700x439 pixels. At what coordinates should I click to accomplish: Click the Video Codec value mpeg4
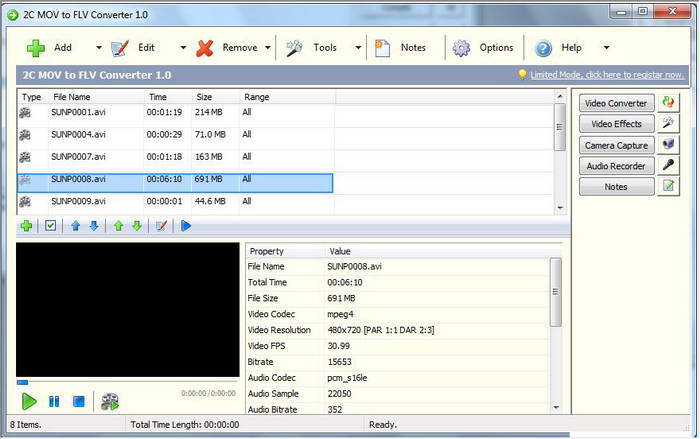coord(340,314)
